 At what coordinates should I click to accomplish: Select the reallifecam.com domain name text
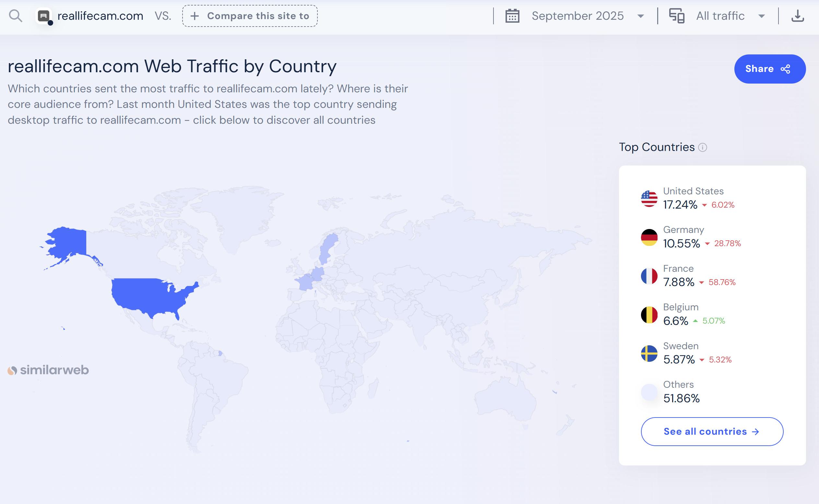(100, 16)
